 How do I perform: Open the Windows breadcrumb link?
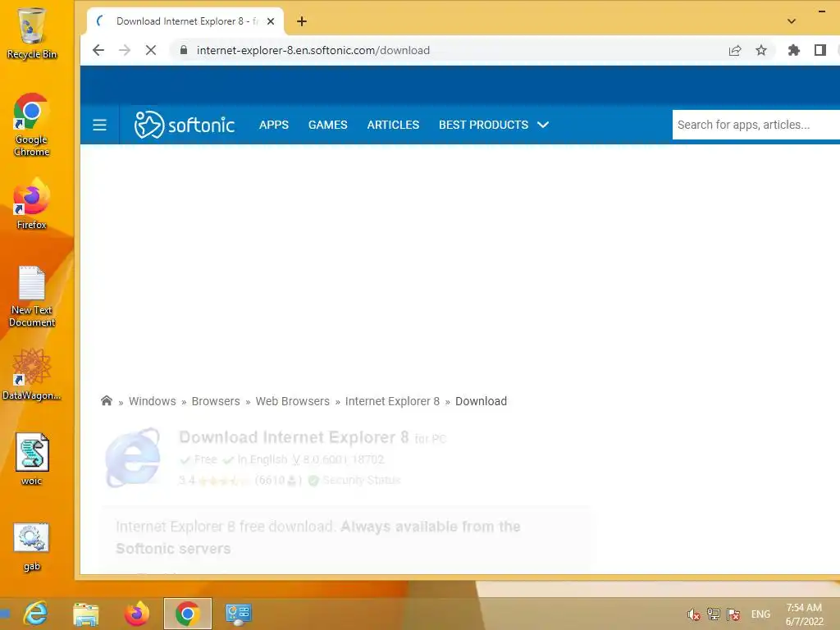click(x=152, y=401)
